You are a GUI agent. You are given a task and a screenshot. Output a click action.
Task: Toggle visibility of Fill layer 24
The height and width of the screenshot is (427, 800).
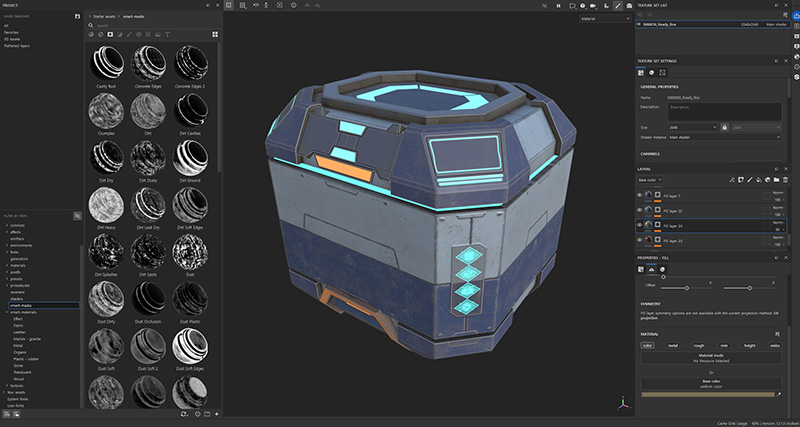click(639, 224)
